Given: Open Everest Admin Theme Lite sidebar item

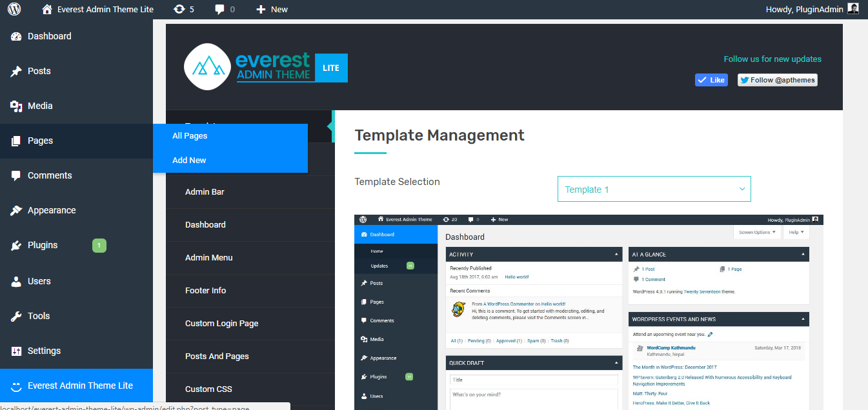Looking at the screenshot, I should (76, 386).
